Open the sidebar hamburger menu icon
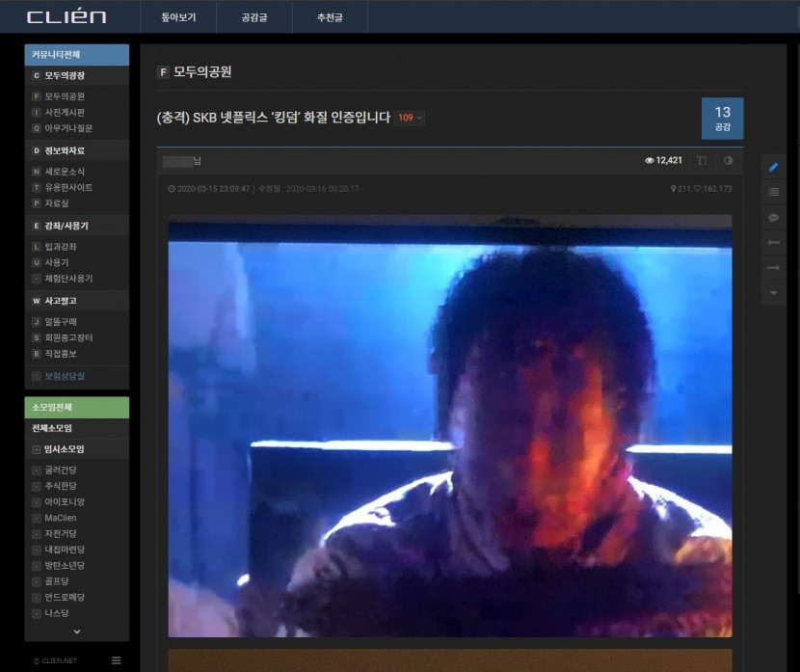This screenshot has height=672, width=800. tap(117, 660)
